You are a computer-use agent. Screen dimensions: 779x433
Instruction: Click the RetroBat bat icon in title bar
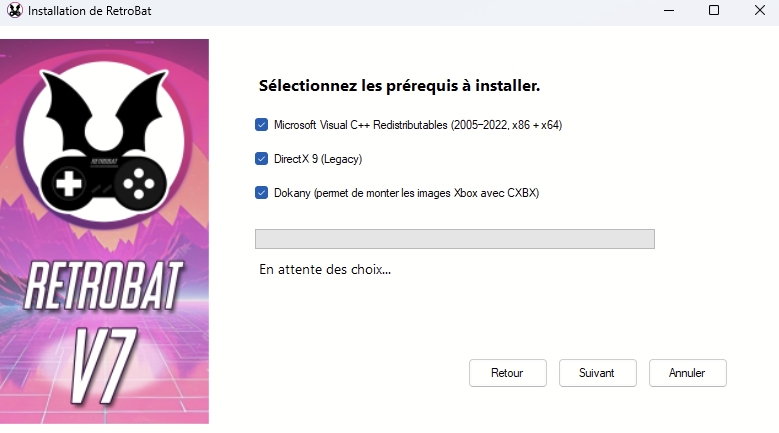tap(13, 11)
